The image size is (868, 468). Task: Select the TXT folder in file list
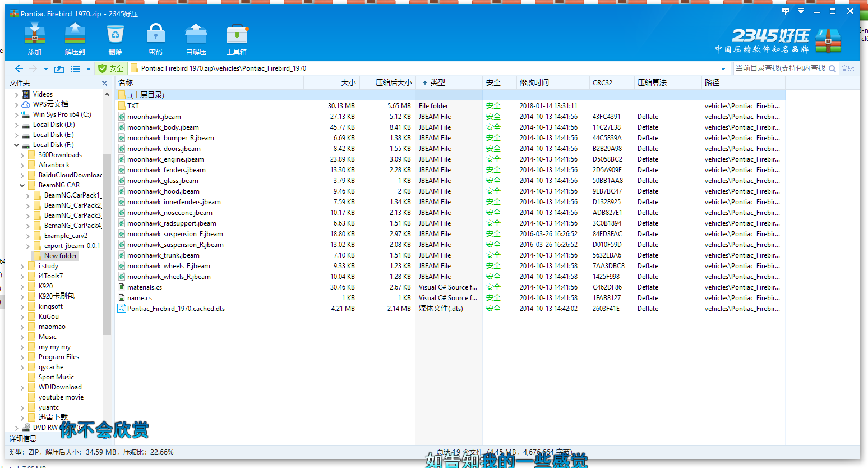(133, 105)
